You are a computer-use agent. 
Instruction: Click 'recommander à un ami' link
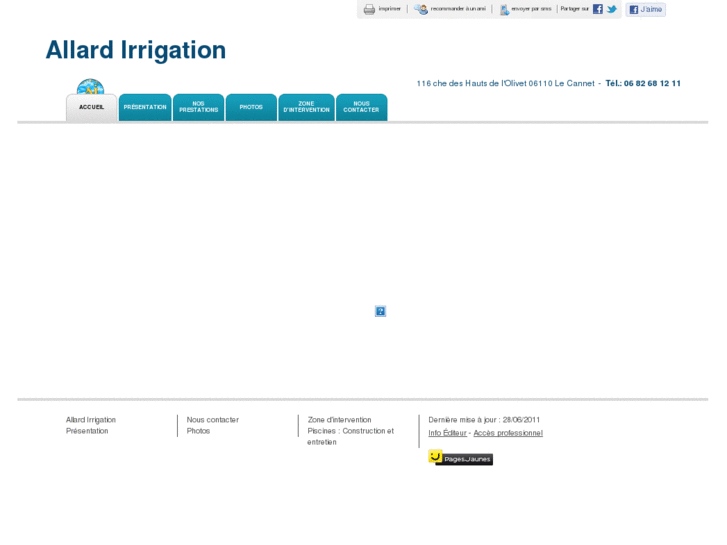tap(458, 9)
